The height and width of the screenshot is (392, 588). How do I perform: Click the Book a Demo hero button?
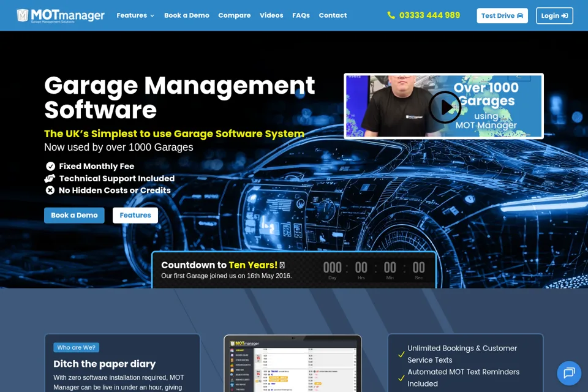pos(74,216)
